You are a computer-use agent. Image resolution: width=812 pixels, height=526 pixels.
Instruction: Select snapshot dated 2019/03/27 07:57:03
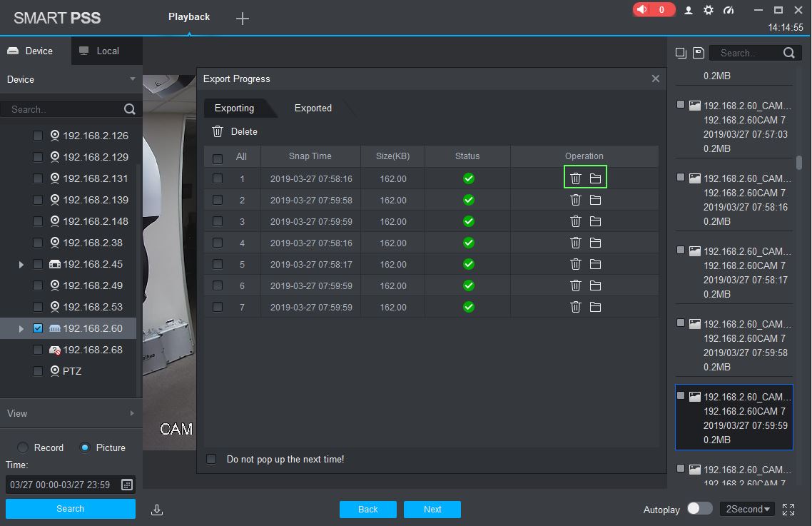click(x=734, y=127)
